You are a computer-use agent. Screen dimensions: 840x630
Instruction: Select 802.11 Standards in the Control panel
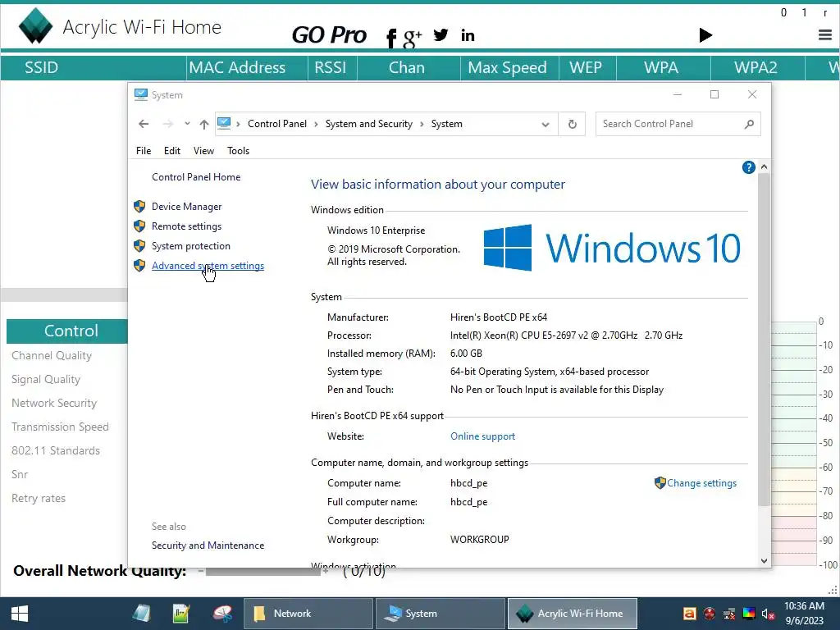[56, 450]
